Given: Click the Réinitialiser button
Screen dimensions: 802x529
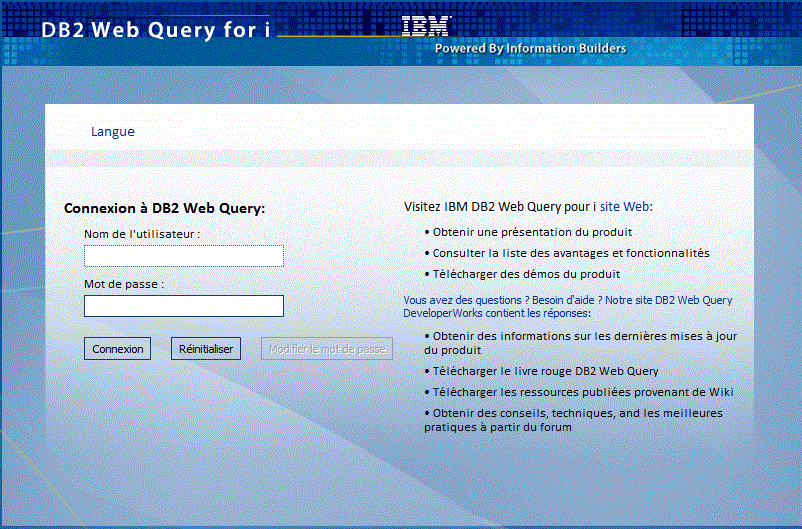Looking at the screenshot, I should [206, 349].
